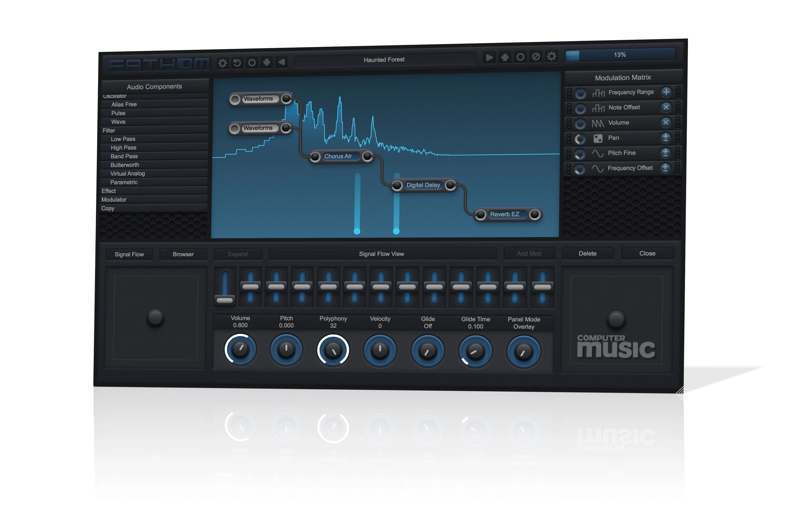
Task: Click the Volume knob showing 0.600
Action: 241,350
